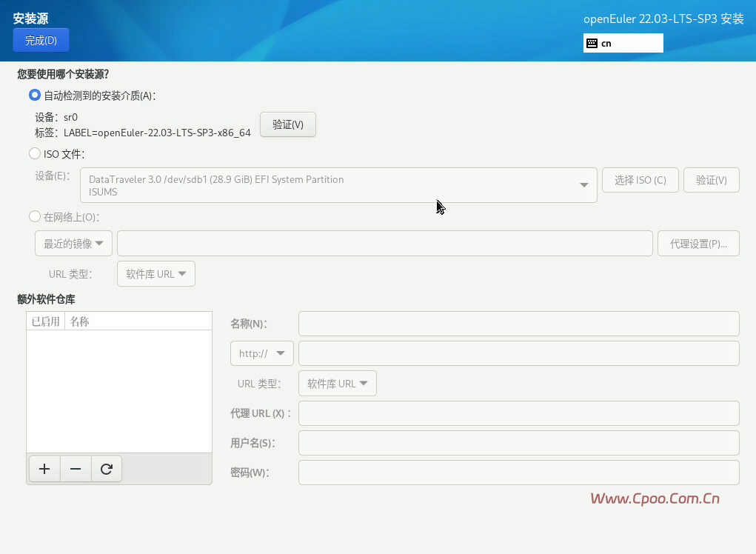The image size is (756, 554).
Task: Click the LABEL=openEuler-22.03-LTS-SP3-x86_64 text
Action: (157, 133)
